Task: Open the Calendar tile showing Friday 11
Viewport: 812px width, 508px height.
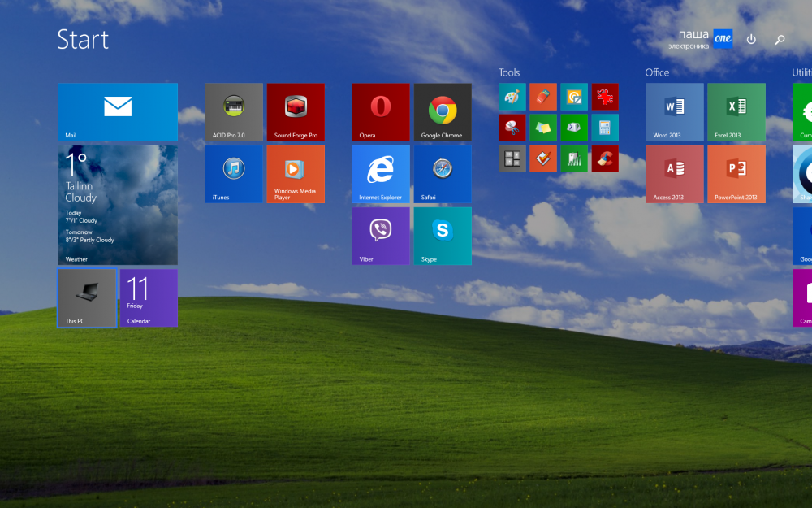Action: point(149,298)
